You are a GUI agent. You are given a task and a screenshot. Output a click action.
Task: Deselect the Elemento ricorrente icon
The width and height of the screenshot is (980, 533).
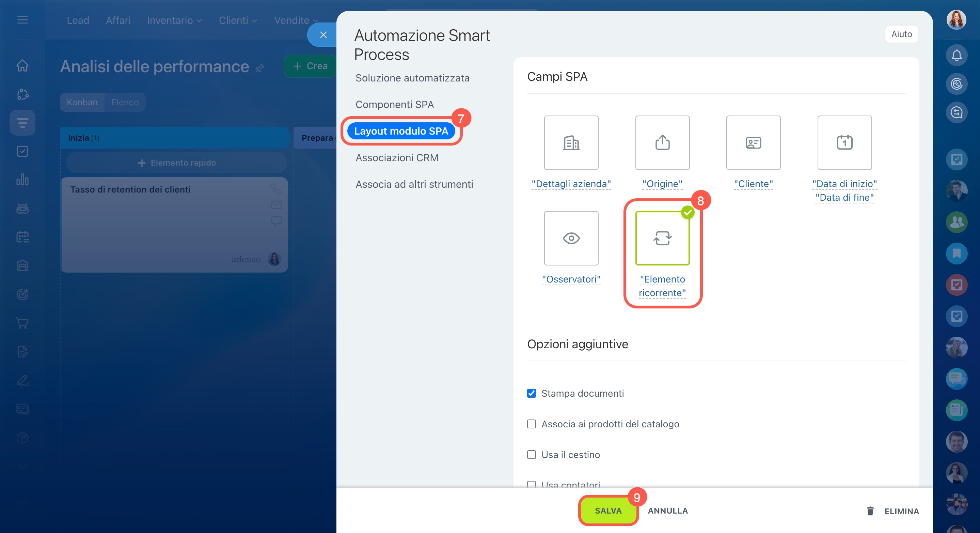tap(662, 238)
